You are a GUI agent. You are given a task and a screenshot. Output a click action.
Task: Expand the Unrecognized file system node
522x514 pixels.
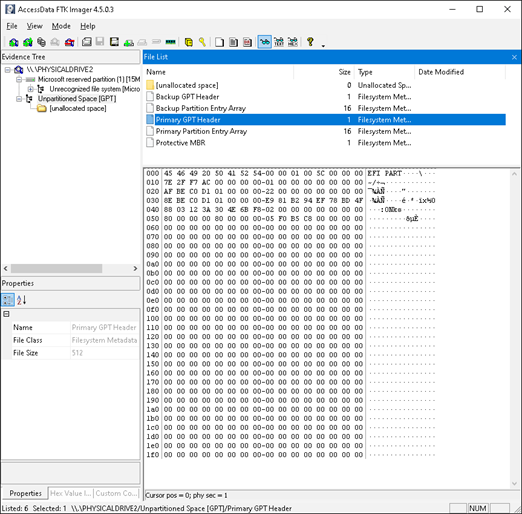[x=30, y=89]
